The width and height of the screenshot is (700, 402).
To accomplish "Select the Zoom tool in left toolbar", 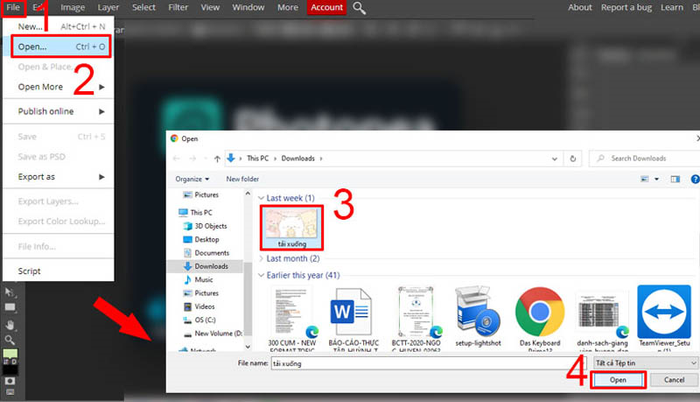I will (10, 340).
